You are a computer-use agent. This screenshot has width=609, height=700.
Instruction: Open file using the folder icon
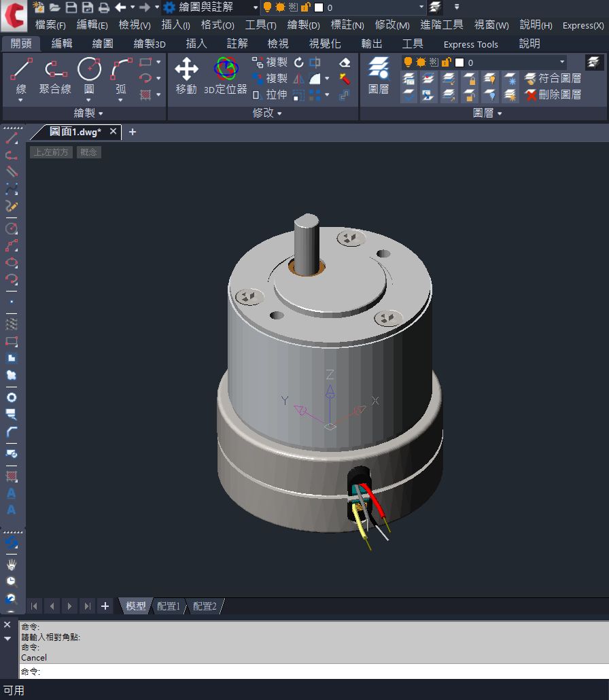pos(55,7)
